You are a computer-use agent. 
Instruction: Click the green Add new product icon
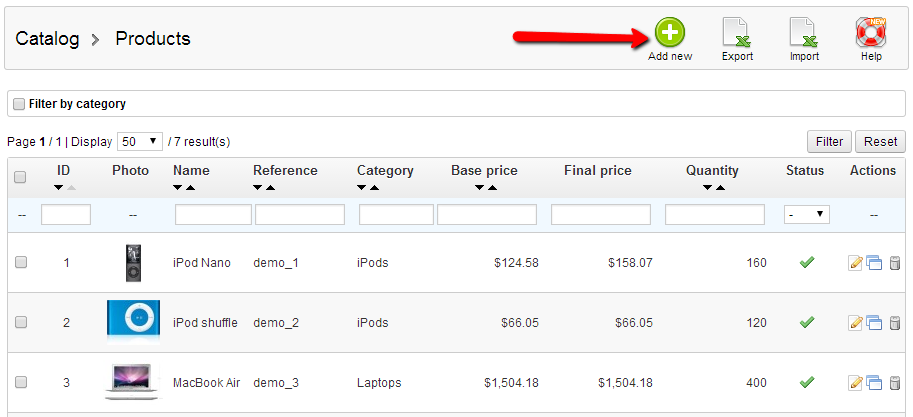tap(670, 33)
